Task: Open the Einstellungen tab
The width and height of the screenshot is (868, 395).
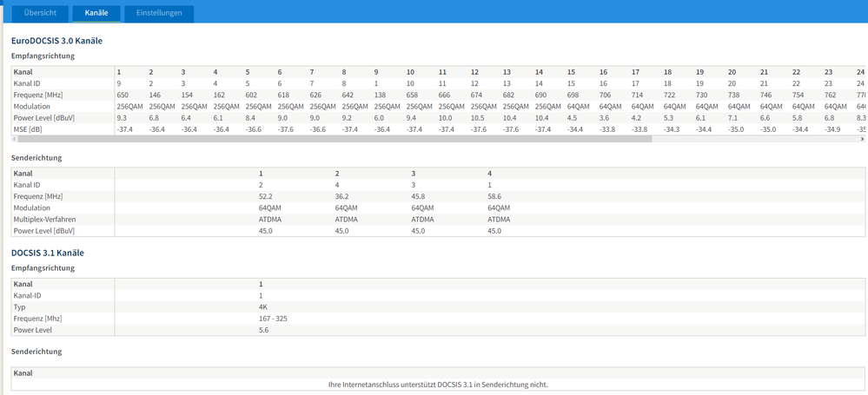Action: [159, 13]
